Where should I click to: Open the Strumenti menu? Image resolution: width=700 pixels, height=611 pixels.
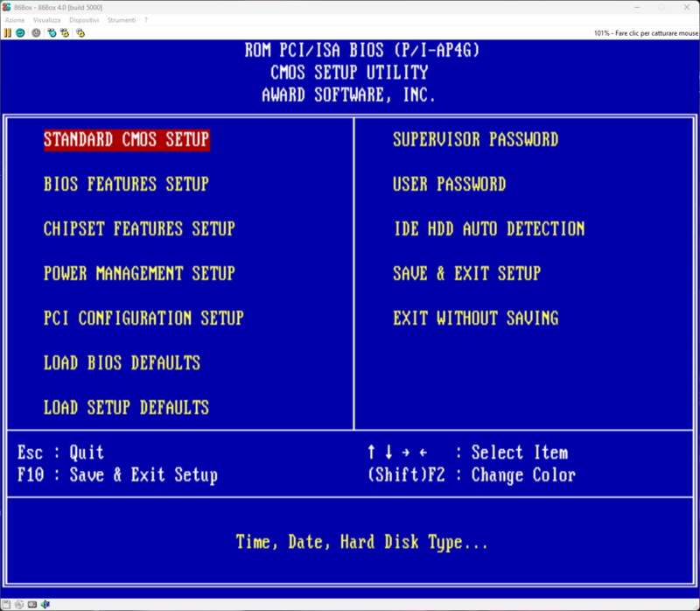(x=122, y=20)
